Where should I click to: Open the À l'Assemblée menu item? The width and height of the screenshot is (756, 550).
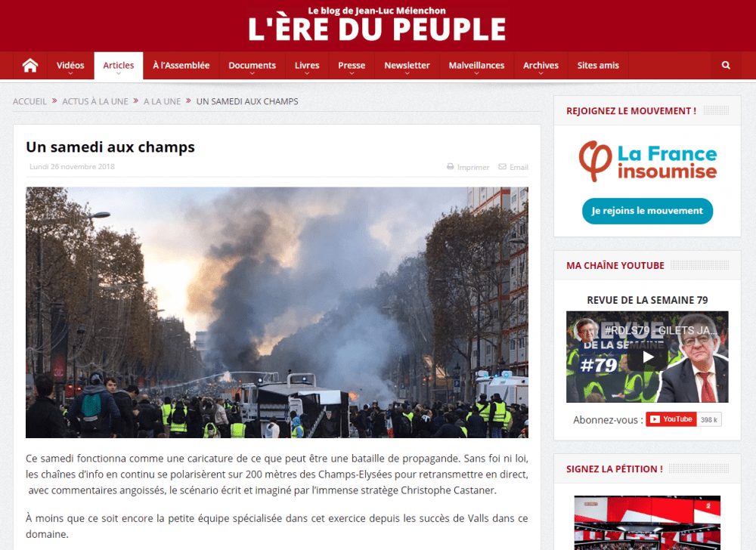181,66
